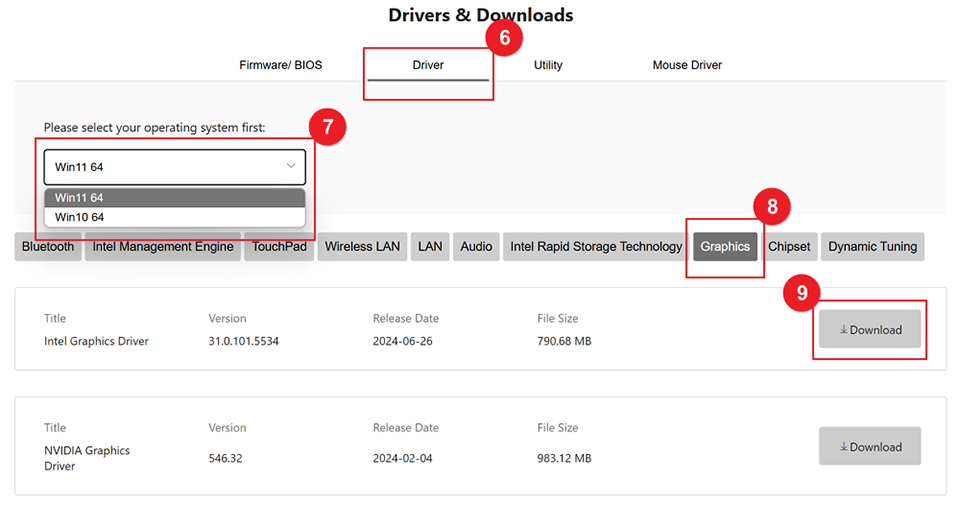Select the Graphics category button
The height and width of the screenshot is (506, 960).
(725, 247)
